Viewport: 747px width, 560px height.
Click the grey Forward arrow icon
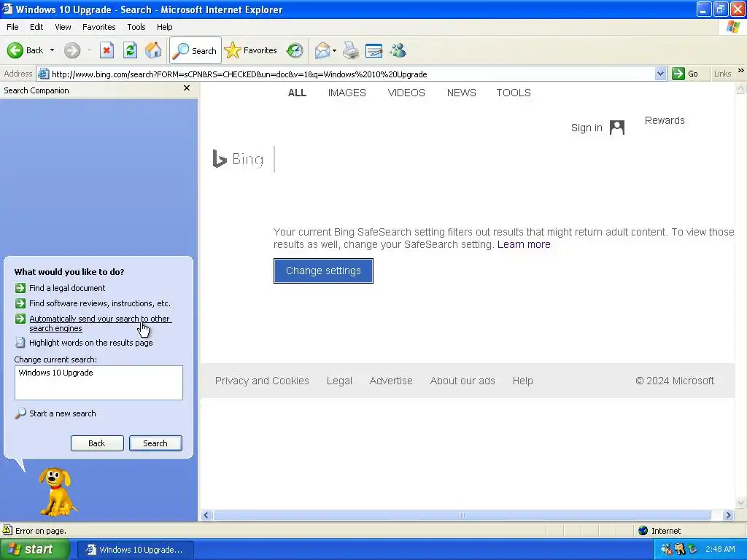(72, 50)
